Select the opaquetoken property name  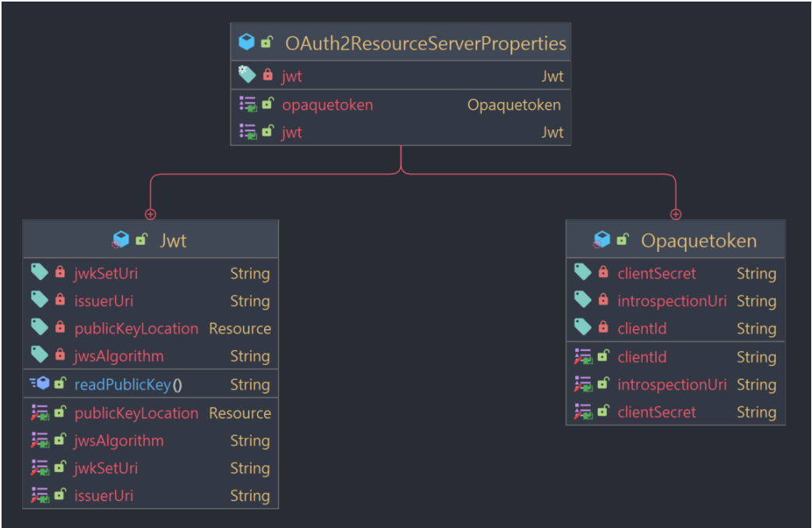coord(327,105)
